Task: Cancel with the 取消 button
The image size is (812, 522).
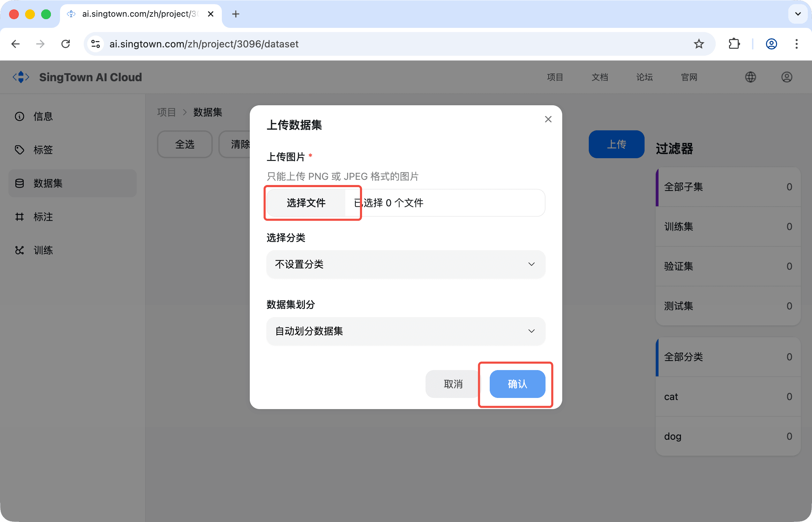Action: [453, 384]
